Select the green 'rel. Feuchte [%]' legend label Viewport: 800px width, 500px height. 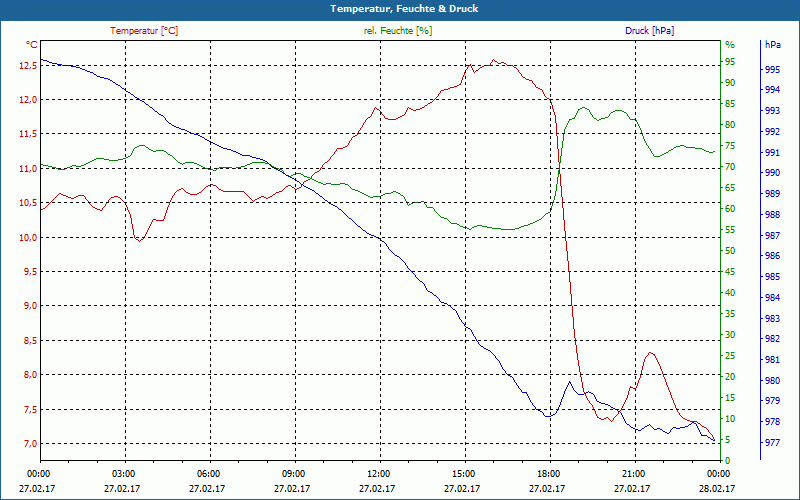pyautogui.click(x=398, y=31)
